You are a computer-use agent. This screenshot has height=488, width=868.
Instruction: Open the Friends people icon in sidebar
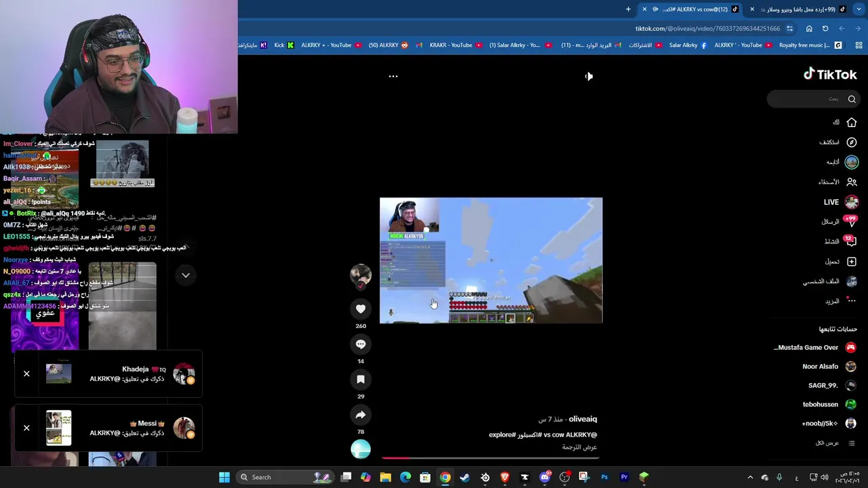coord(852,182)
